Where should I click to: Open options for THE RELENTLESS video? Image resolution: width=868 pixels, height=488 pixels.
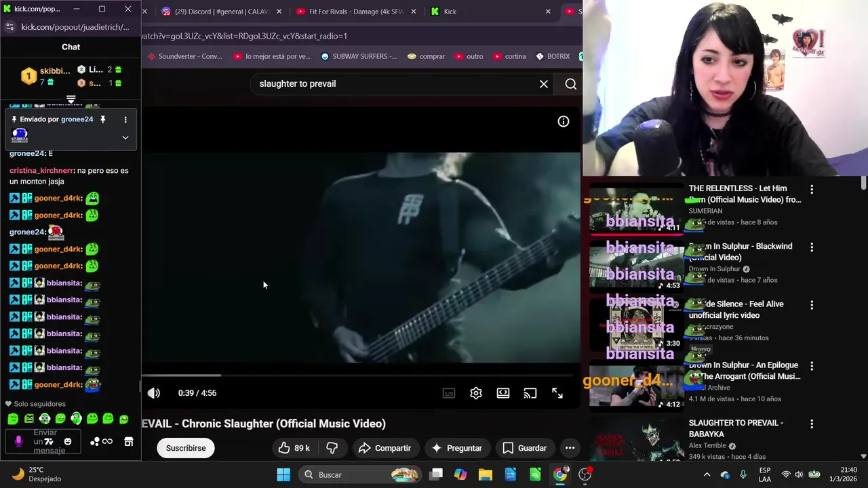click(812, 190)
